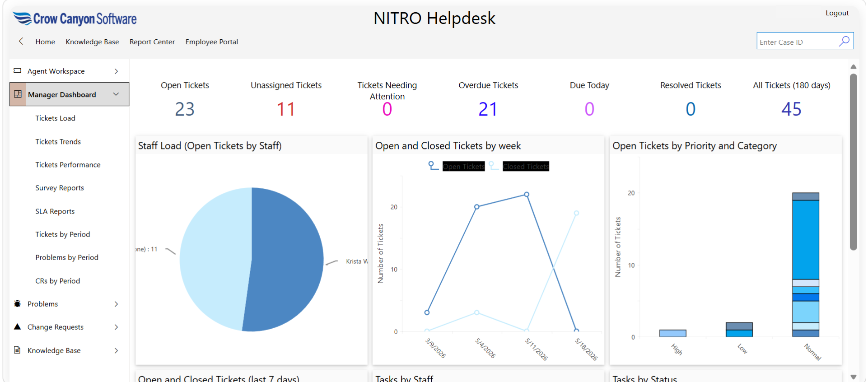Open Knowledge Base in top navigation
868x382 pixels.
pyautogui.click(x=92, y=42)
